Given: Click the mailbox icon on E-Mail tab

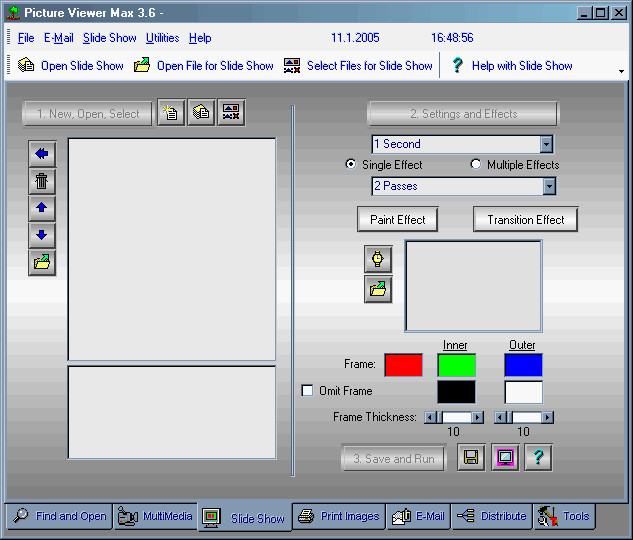Looking at the screenshot, I should [x=401, y=517].
